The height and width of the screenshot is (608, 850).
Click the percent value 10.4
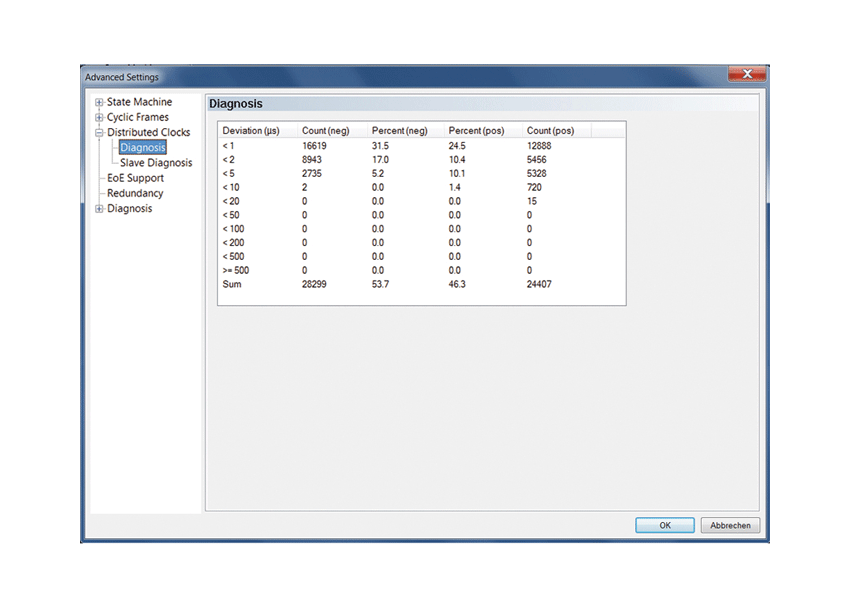pyautogui.click(x=457, y=160)
